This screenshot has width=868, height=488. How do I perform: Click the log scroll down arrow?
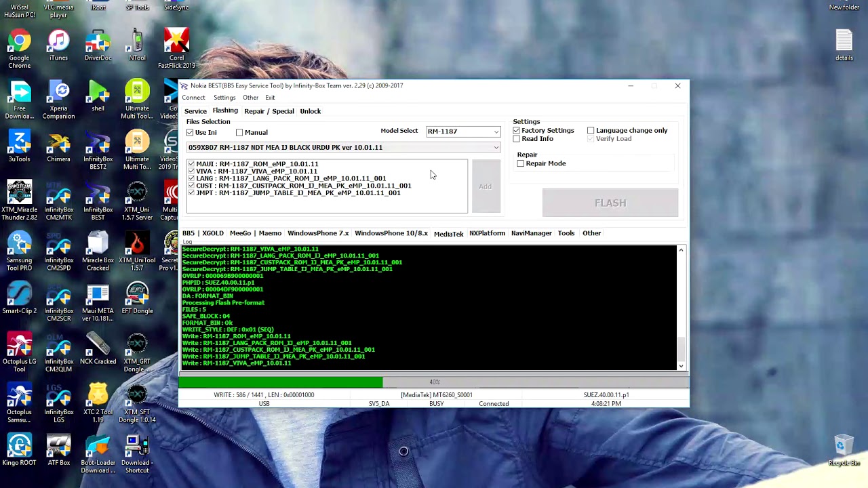(681, 366)
